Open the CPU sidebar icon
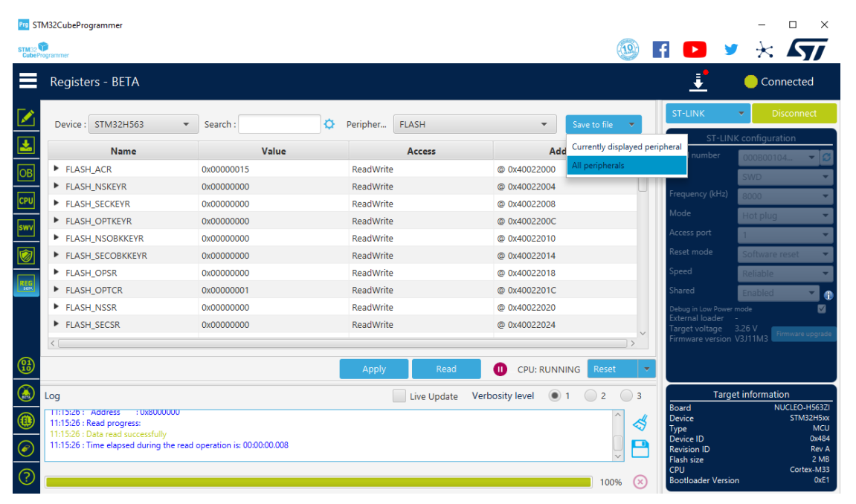 tap(26, 200)
